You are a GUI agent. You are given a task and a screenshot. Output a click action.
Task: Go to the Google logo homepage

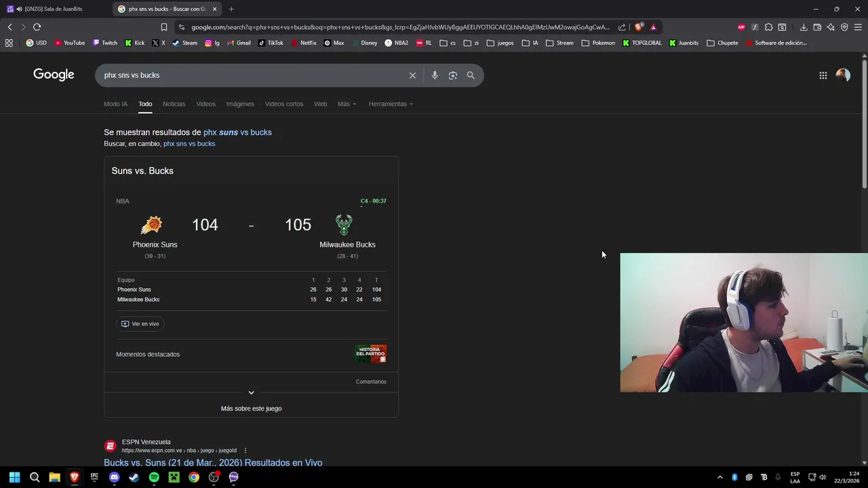tap(54, 75)
